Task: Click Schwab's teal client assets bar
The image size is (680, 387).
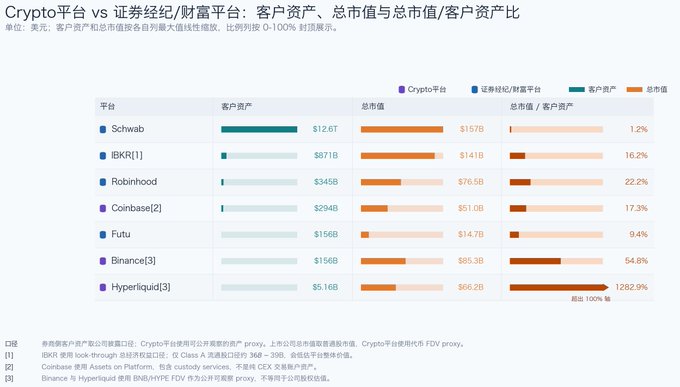Action: (x=259, y=129)
